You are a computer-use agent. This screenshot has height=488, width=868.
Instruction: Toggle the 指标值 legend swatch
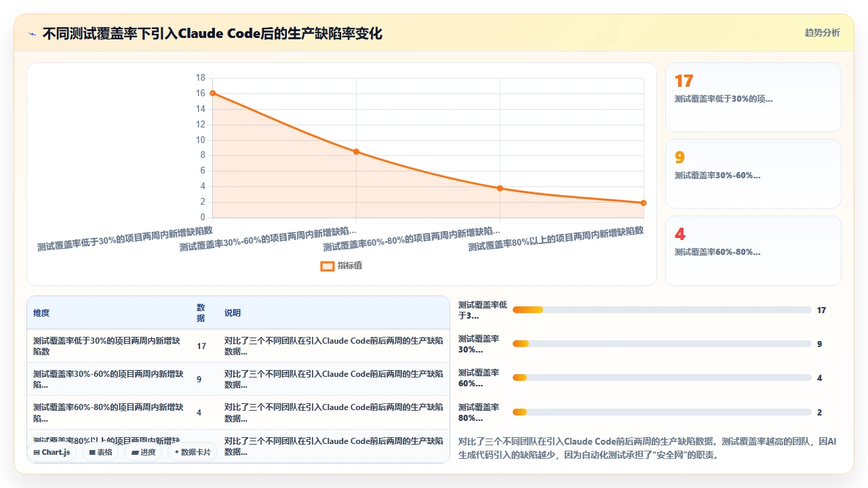click(327, 266)
